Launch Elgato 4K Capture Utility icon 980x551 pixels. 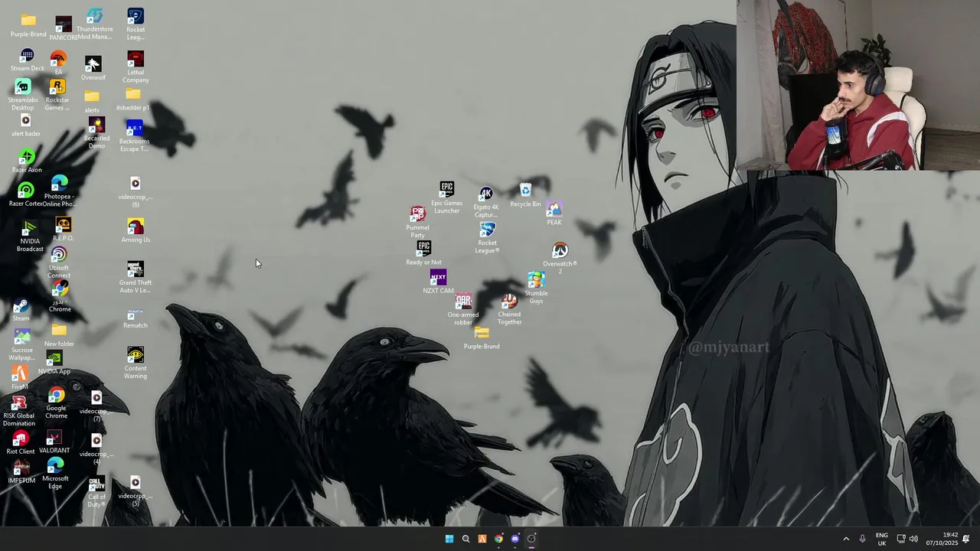pyautogui.click(x=486, y=202)
